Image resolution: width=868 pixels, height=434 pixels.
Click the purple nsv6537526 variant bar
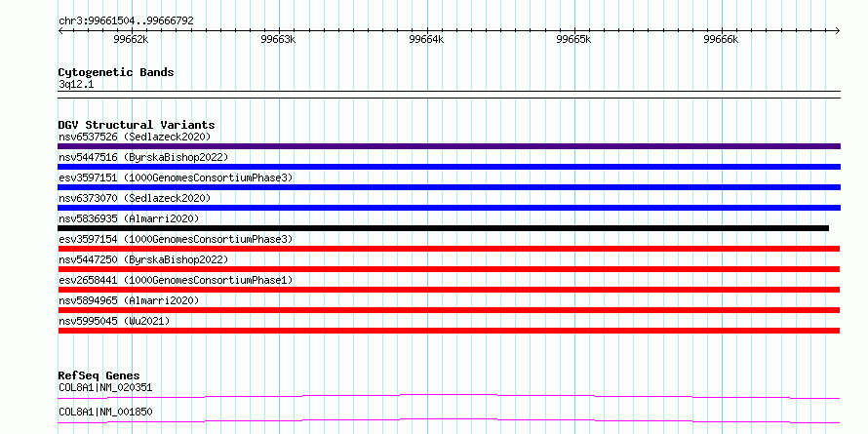[x=449, y=146]
